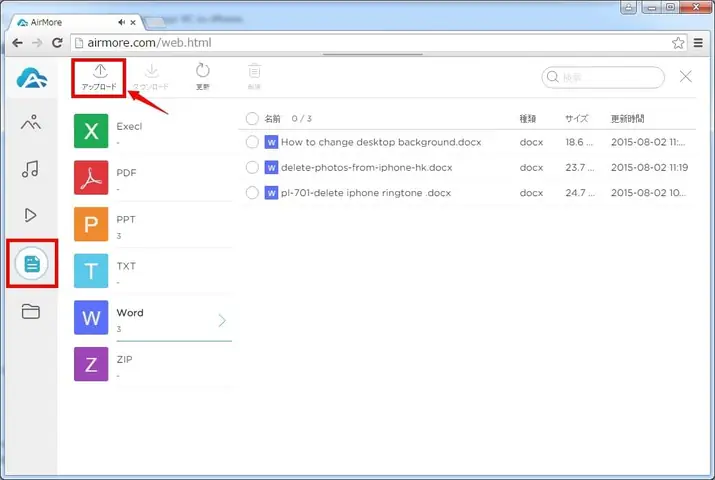The height and width of the screenshot is (480, 715).
Task: Close the AirMore tab
Action: [133, 22]
